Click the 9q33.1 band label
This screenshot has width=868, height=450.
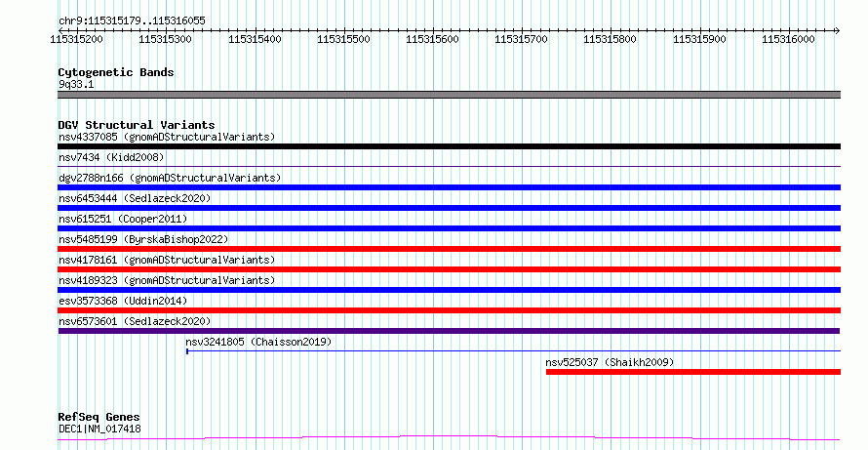(76, 84)
